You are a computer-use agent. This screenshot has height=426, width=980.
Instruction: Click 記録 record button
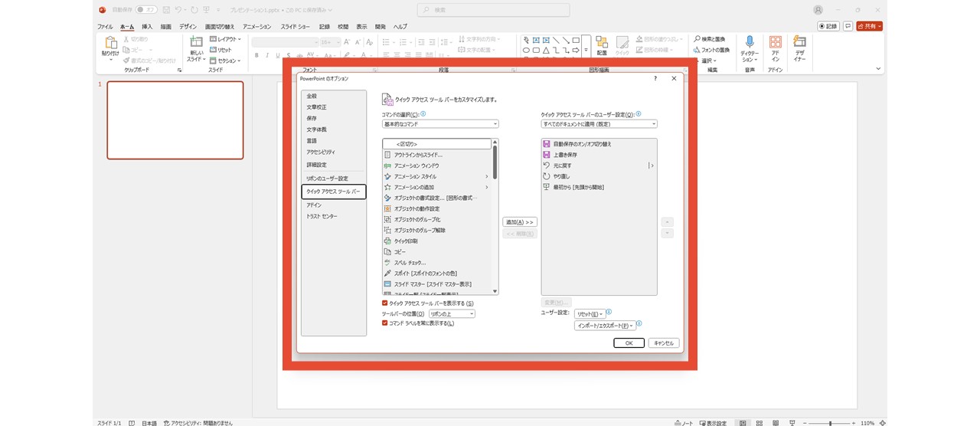828,26
